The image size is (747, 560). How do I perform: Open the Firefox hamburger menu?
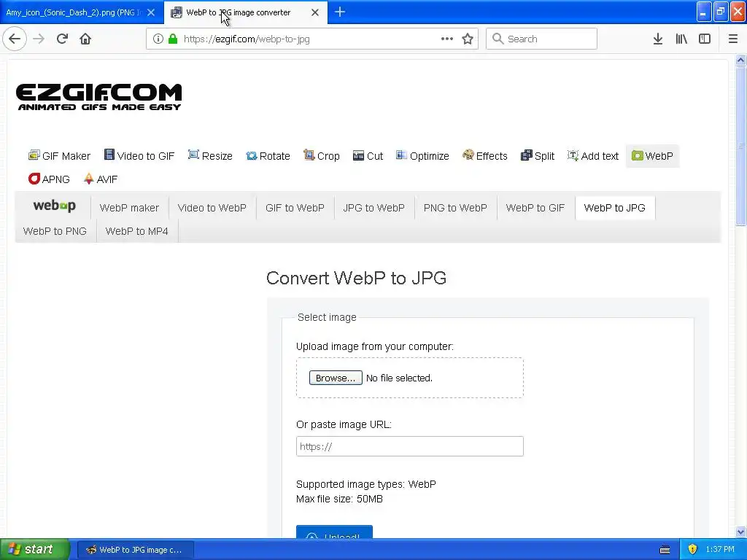pos(732,39)
